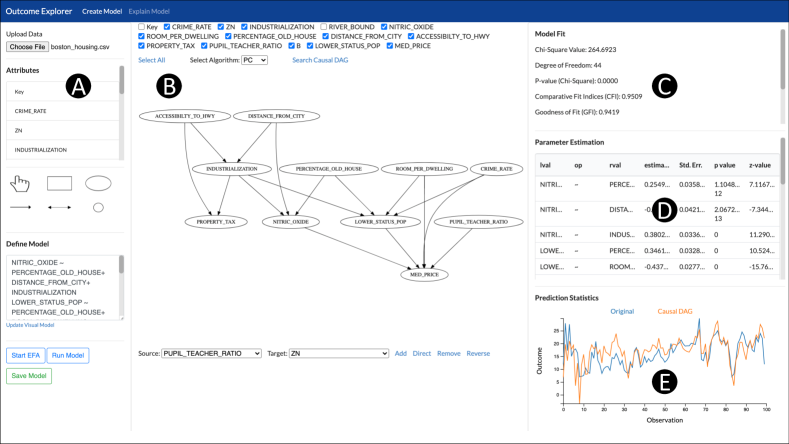Click the Attributes list scrollbar
Screen dimensions: 789x444
(x=121, y=80)
